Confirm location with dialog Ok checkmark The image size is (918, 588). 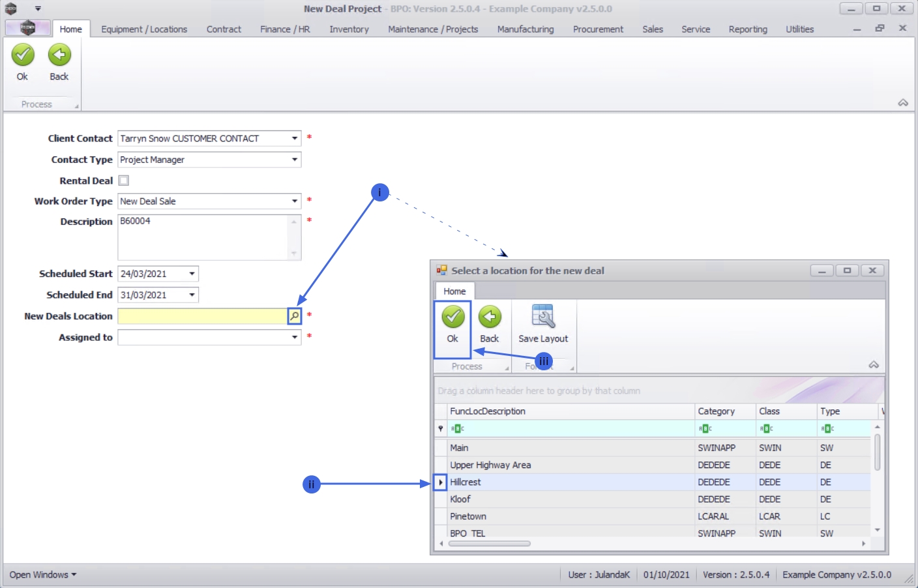point(452,317)
